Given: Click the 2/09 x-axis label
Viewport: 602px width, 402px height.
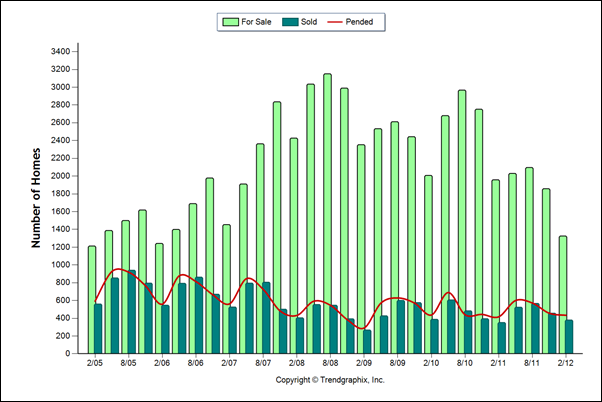Looking at the screenshot, I should coord(364,363).
